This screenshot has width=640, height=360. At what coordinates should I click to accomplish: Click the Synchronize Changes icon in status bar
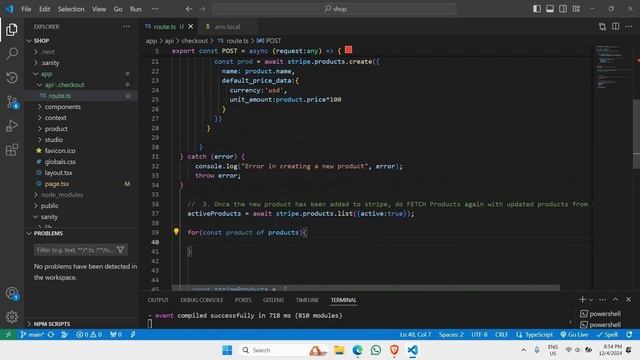[51, 334]
